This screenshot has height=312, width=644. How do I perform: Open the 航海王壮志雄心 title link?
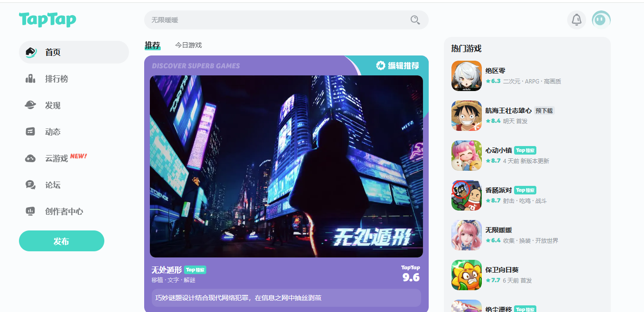(x=508, y=110)
